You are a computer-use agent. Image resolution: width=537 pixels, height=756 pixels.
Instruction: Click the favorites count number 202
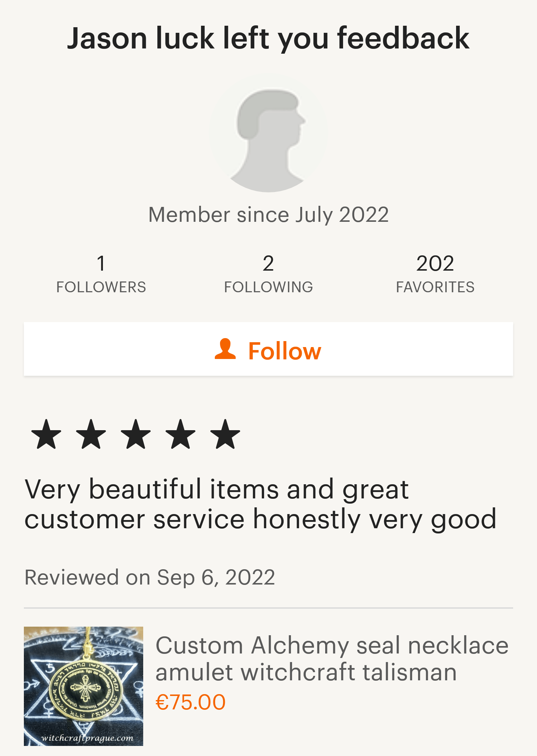pos(435,263)
